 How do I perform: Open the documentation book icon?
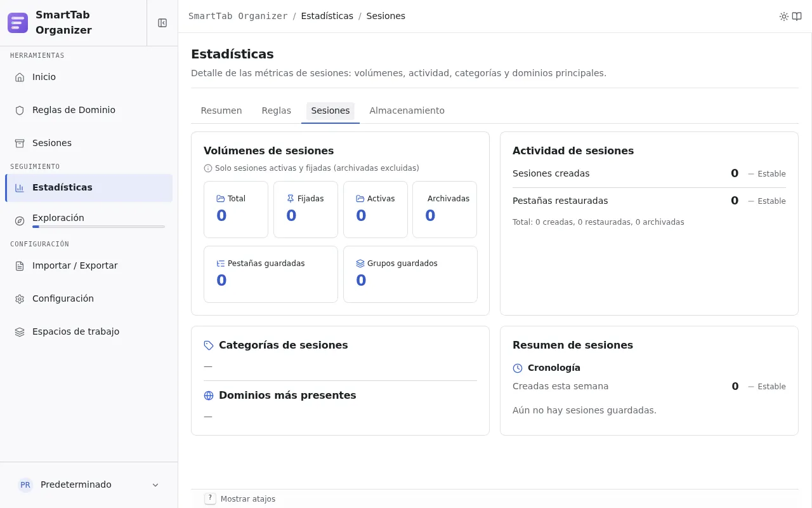tap(797, 17)
